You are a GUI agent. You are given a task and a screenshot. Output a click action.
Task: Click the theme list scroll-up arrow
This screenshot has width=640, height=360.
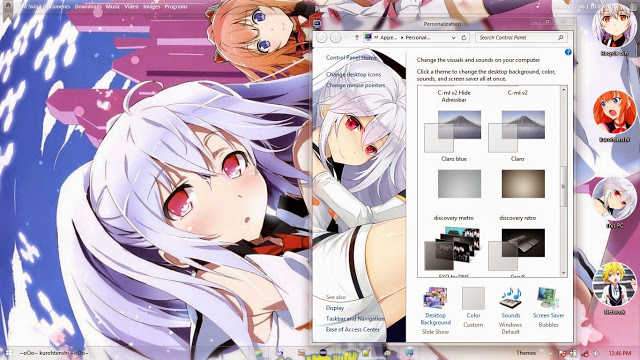564,89
